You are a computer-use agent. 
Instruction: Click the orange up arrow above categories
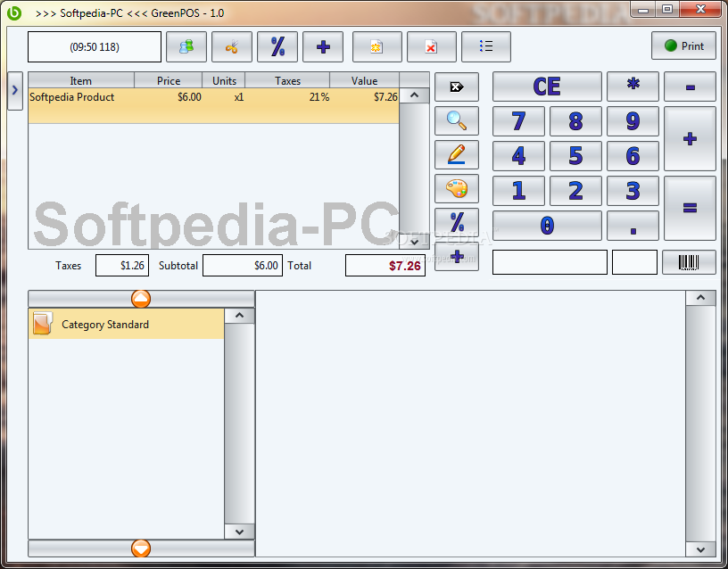point(141,299)
